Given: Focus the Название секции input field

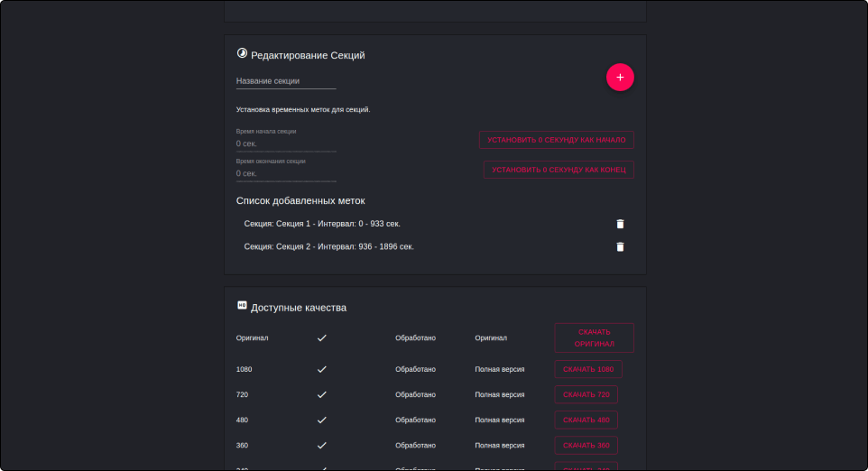Looking at the screenshot, I should [x=285, y=81].
